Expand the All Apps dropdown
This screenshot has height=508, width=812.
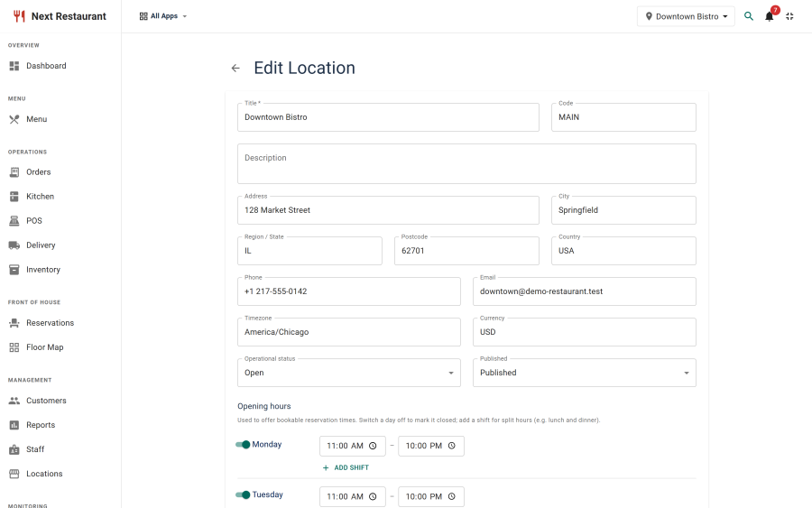point(163,16)
